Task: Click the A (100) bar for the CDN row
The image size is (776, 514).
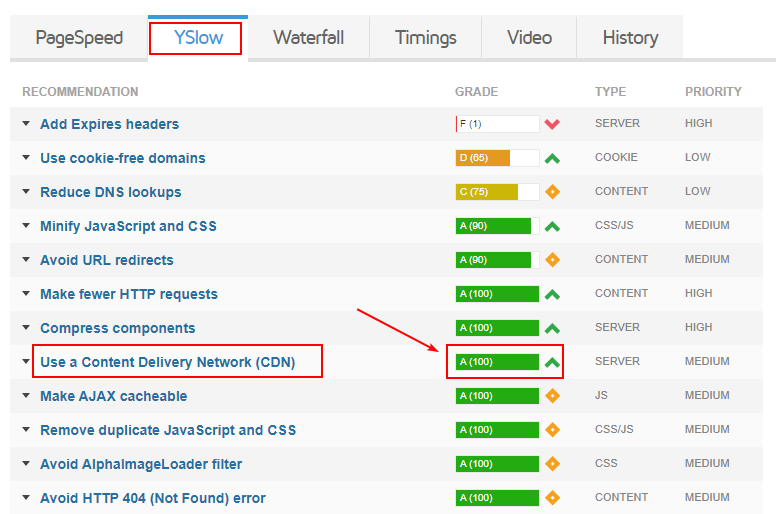Action: tap(497, 362)
